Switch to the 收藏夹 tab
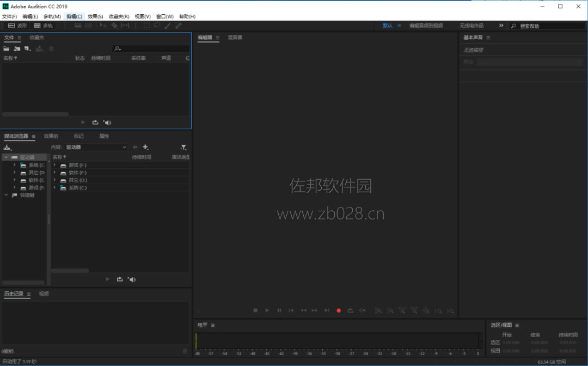The width and height of the screenshot is (588, 366). point(37,38)
